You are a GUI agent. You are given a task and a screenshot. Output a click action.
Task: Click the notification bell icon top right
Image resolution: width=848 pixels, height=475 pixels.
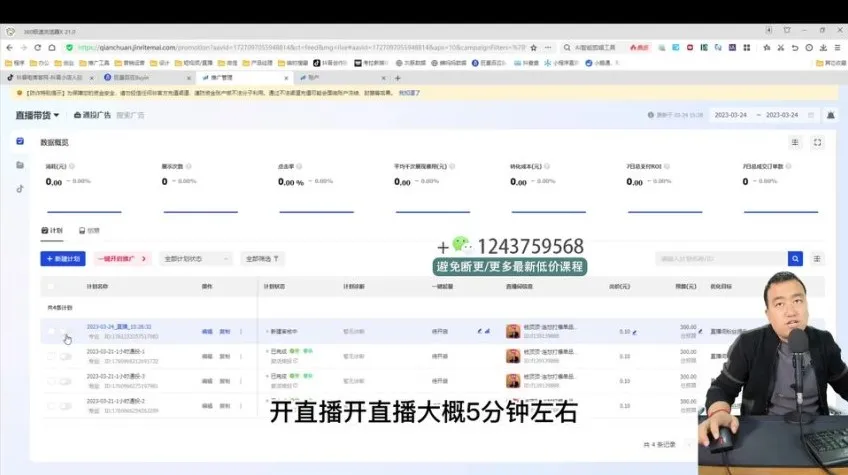[x=830, y=115]
